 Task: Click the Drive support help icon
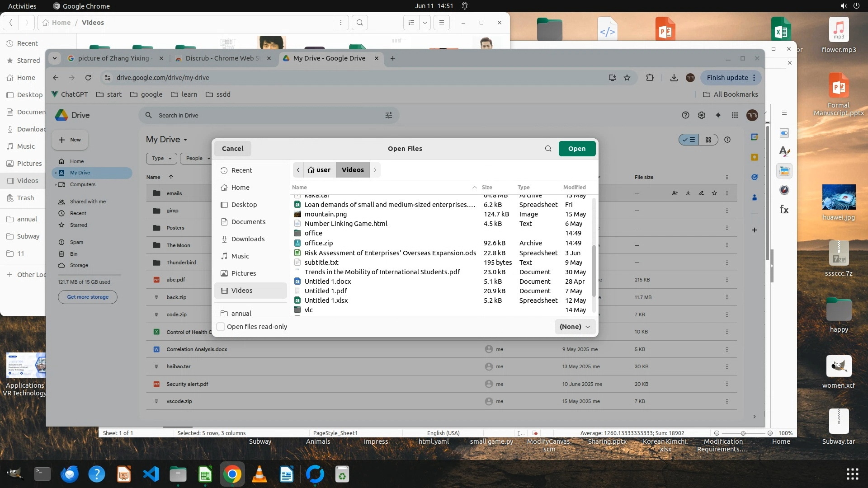685,115
